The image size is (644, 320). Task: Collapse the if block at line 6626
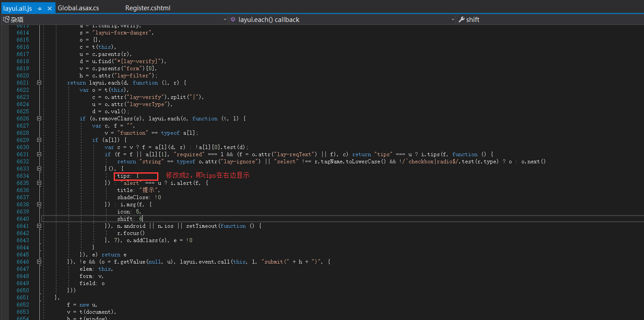tap(39, 118)
